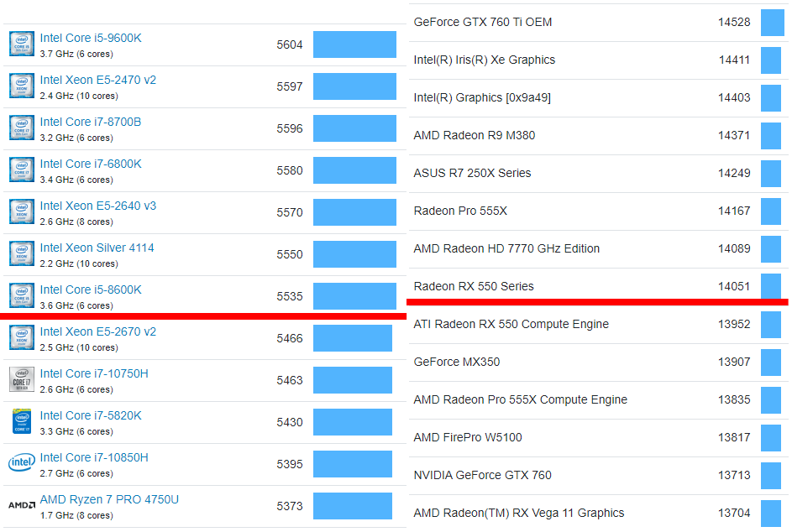
Task: Open the Intel Core i7-5820K link
Action: pos(91,415)
